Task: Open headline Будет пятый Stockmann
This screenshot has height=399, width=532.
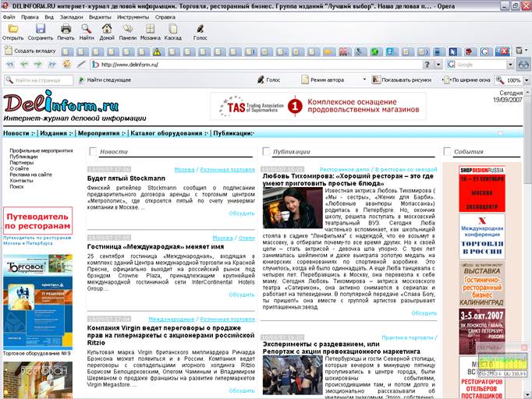Action: point(126,178)
